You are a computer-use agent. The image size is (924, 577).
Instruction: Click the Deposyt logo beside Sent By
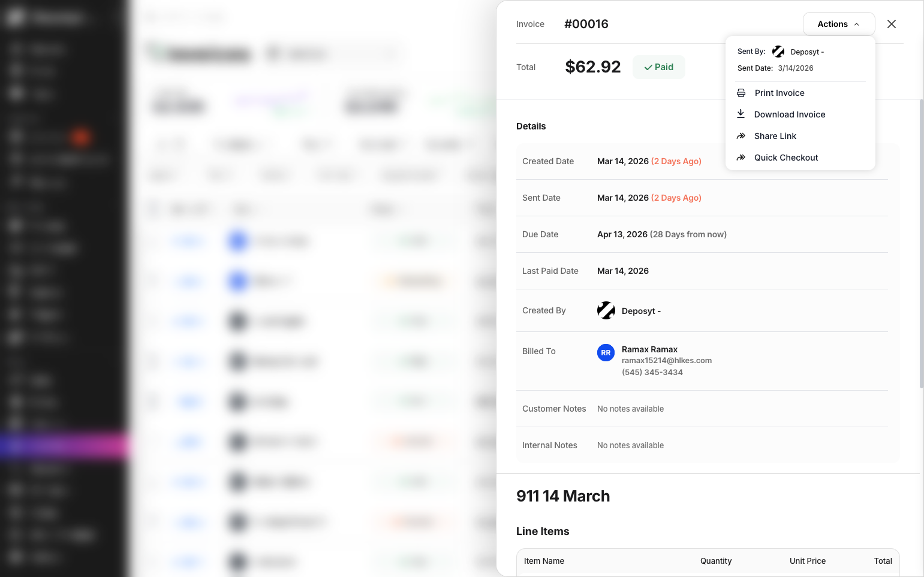[778, 52]
